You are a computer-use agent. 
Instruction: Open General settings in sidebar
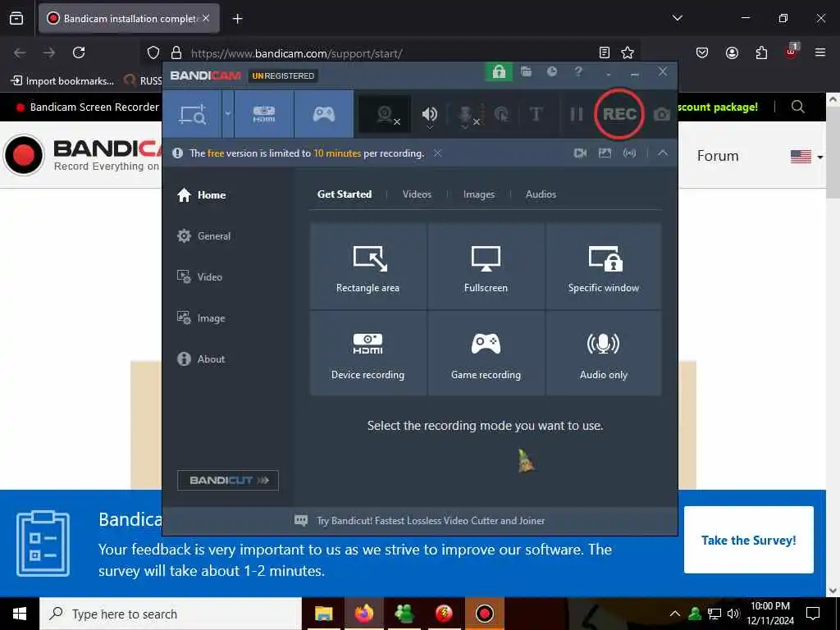[204, 236]
